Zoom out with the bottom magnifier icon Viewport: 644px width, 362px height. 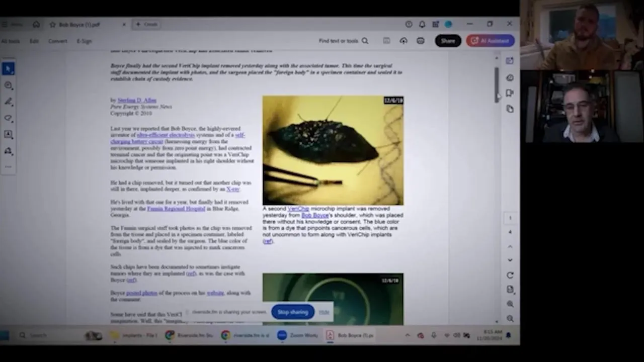(510, 318)
